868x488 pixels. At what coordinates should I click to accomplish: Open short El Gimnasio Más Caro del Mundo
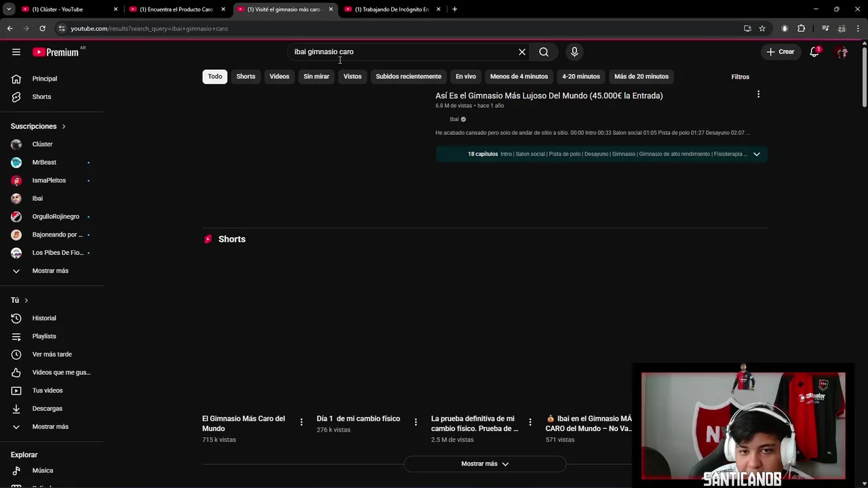pos(243,424)
